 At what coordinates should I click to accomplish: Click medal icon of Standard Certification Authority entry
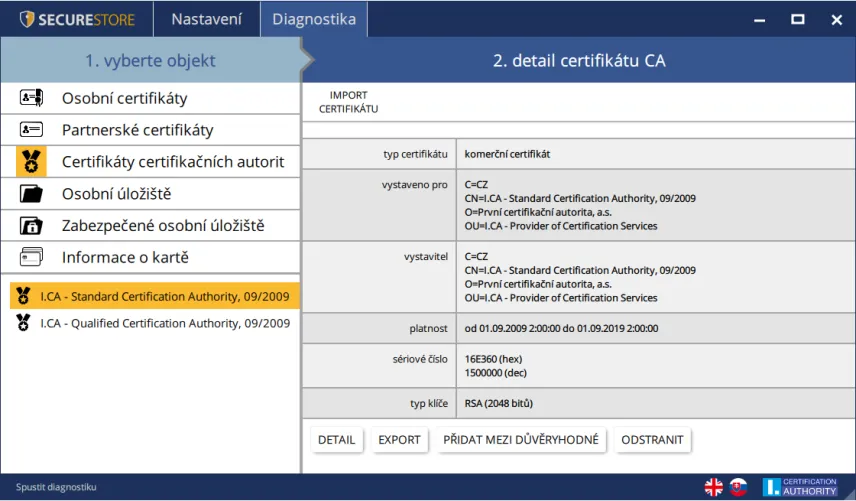pos(23,296)
